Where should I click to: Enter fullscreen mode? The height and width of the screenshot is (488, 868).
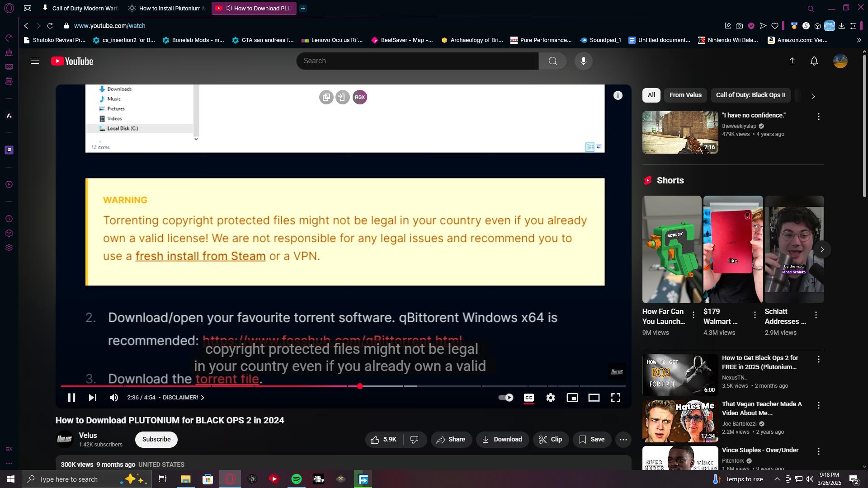(x=615, y=398)
